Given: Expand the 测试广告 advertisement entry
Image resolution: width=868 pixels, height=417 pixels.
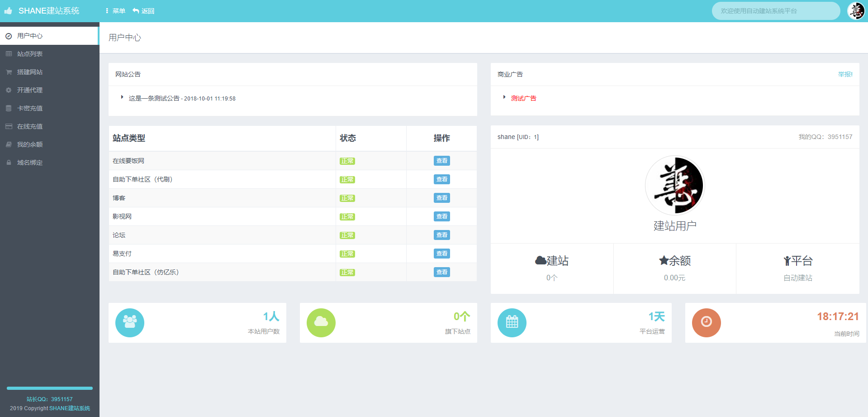Looking at the screenshot, I should (x=523, y=98).
